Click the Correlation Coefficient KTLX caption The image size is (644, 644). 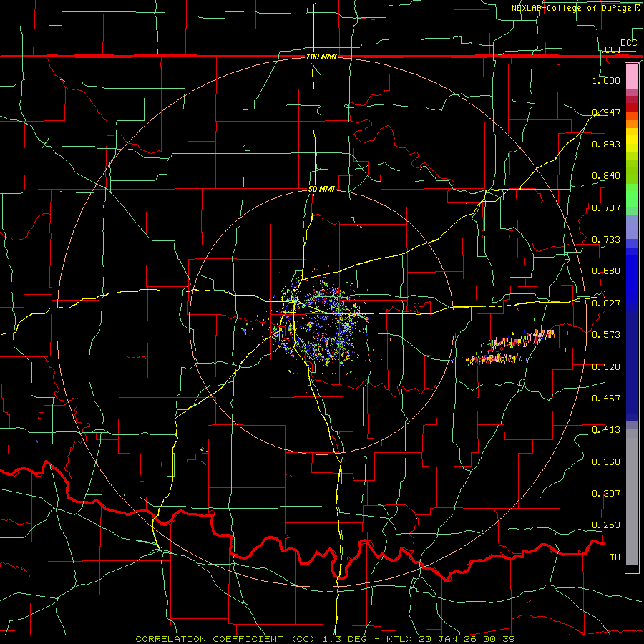pyautogui.click(x=325, y=639)
